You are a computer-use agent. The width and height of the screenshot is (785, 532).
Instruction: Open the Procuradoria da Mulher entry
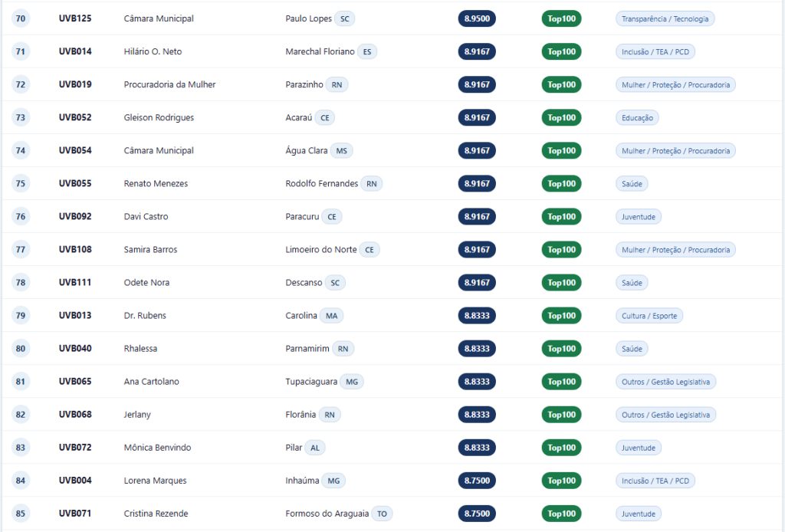(169, 84)
